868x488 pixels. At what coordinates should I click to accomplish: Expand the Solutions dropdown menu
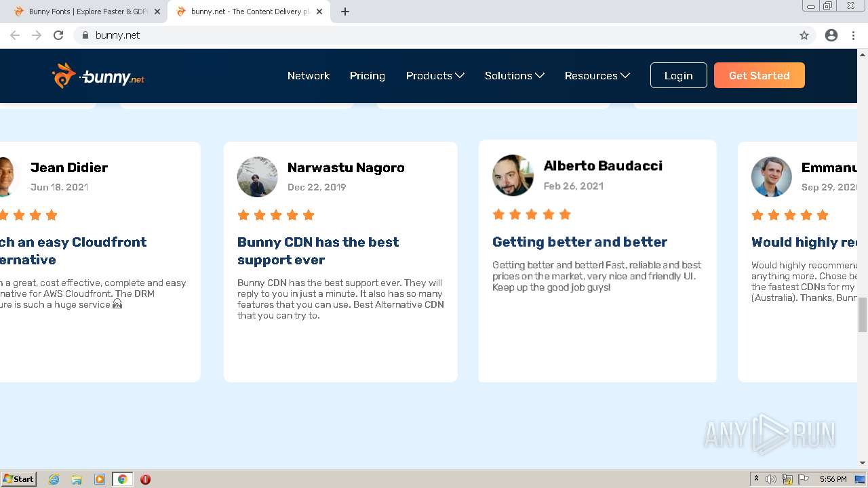click(x=515, y=76)
